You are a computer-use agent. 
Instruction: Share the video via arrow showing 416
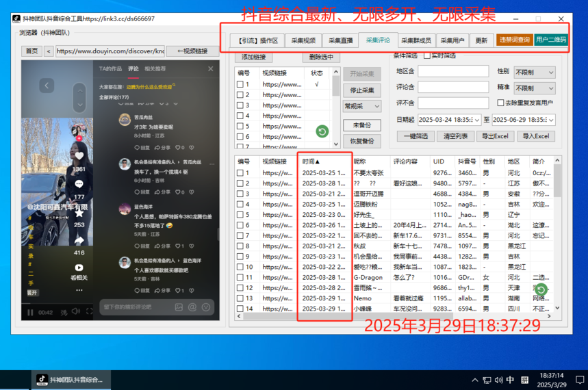[x=79, y=240]
